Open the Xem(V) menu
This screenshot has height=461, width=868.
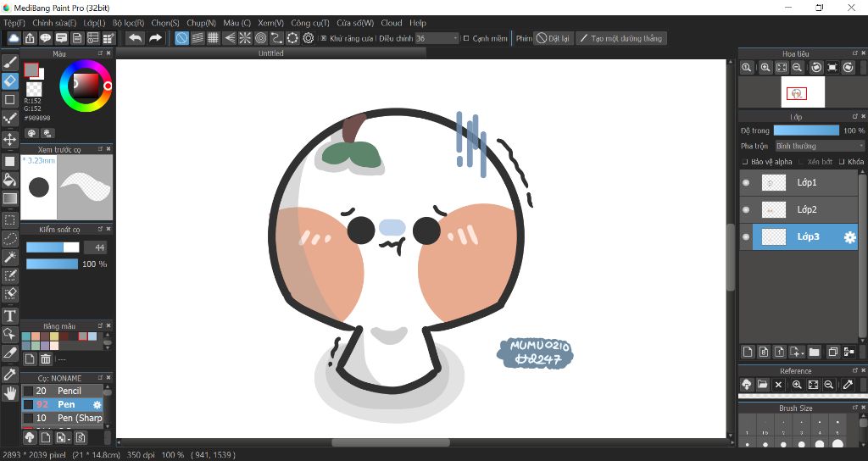pyautogui.click(x=270, y=23)
